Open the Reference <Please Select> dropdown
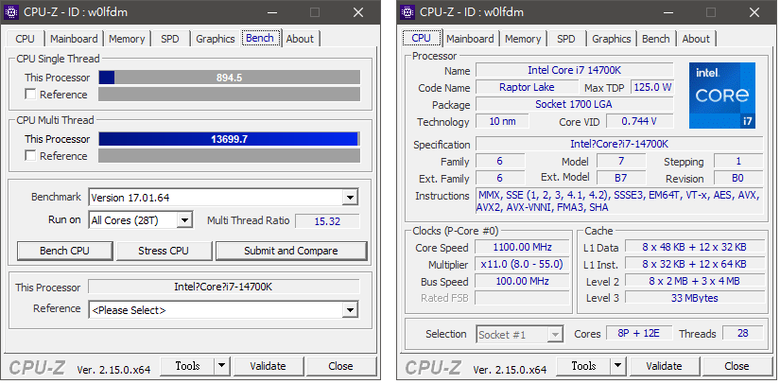This screenshot has height=384, width=780. pos(350,310)
